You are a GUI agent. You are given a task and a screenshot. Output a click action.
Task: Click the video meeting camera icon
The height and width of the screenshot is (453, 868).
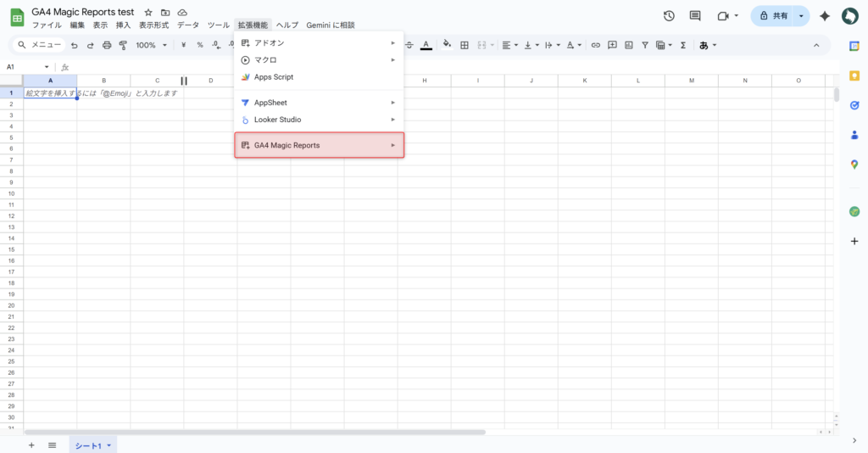pos(723,16)
